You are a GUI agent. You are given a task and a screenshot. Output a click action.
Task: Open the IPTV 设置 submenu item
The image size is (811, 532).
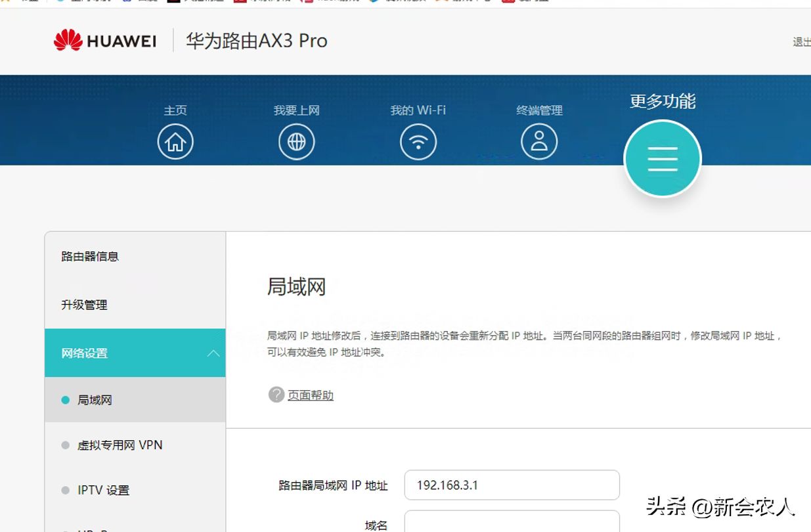click(x=103, y=490)
